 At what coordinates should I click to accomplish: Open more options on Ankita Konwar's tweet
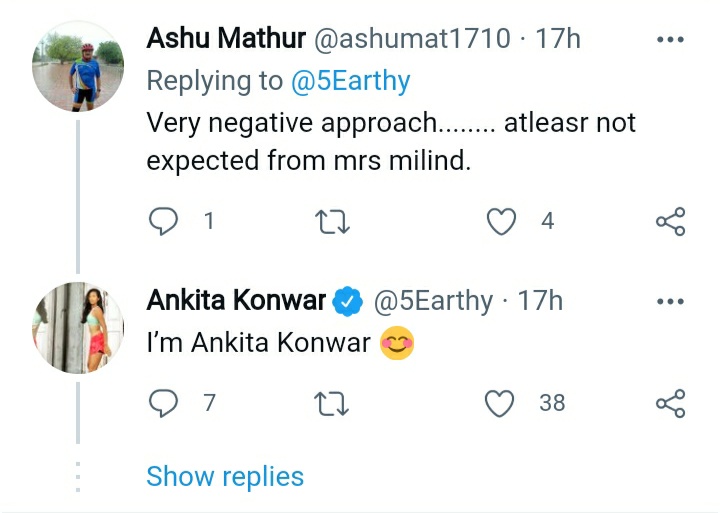(x=669, y=301)
